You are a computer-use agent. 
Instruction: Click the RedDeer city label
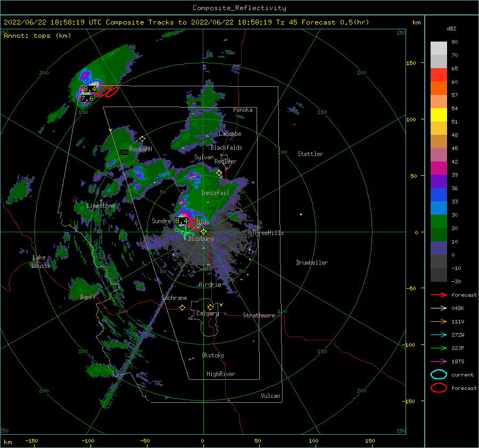[226, 161]
